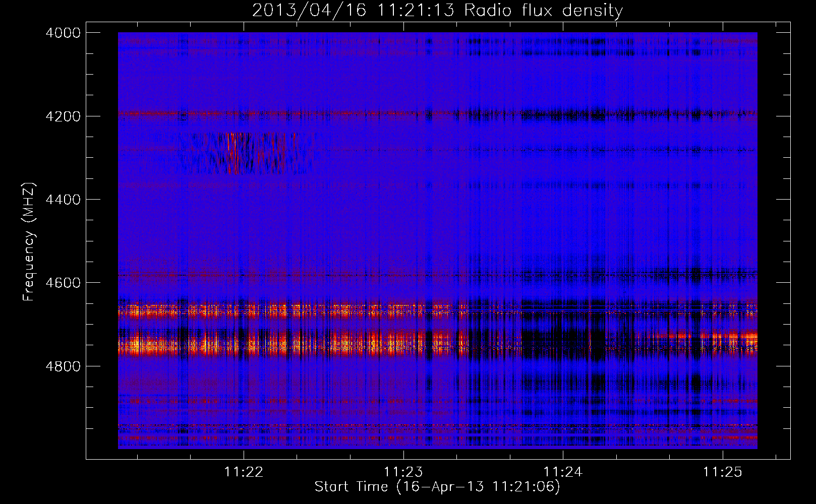Click the 11:24 time tick label

pyautogui.click(x=563, y=472)
